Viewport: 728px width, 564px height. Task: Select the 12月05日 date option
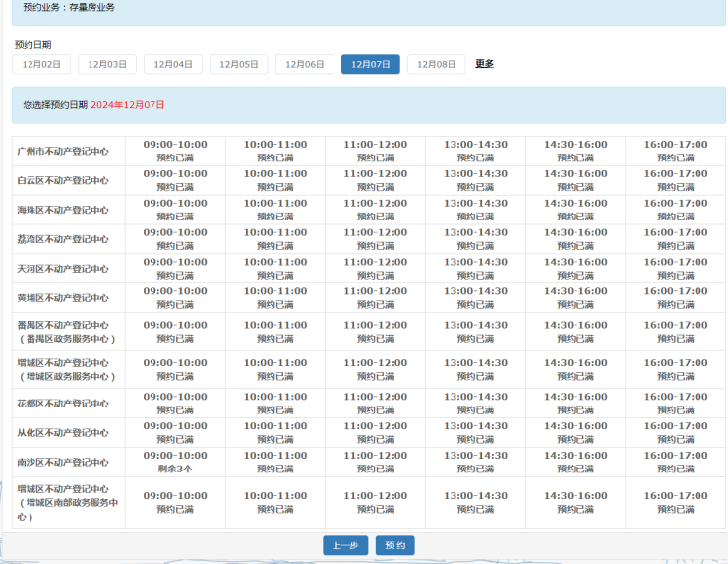[x=239, y=64]
